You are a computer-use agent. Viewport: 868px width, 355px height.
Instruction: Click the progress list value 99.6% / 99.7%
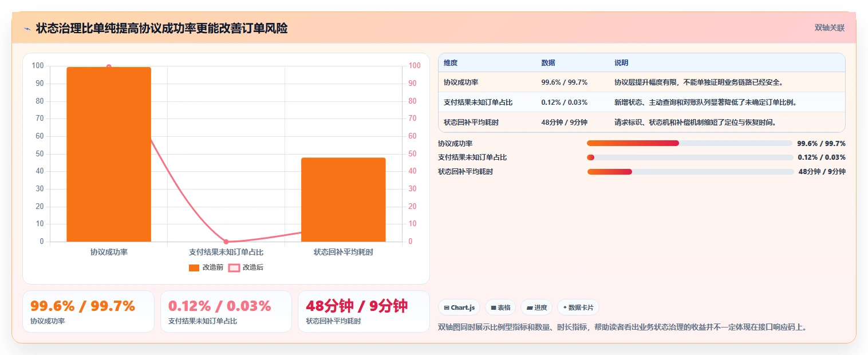coord(821,143)
